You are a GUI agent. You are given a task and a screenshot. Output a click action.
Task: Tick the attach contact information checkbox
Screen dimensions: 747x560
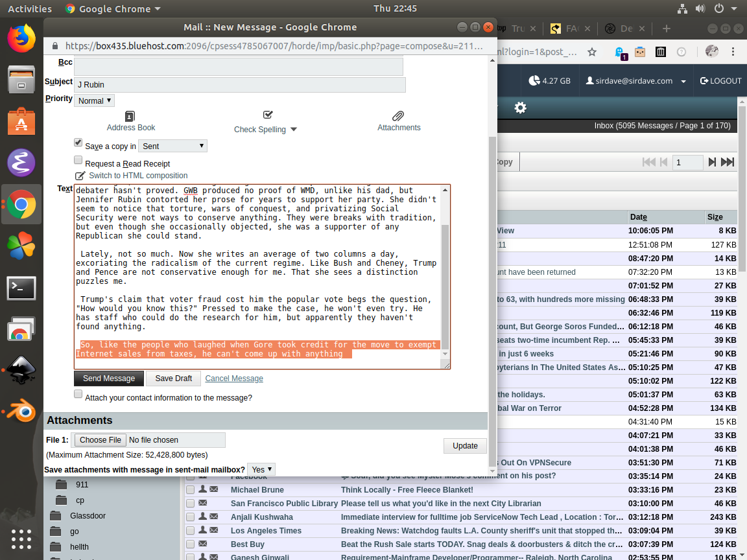point(78,394)
